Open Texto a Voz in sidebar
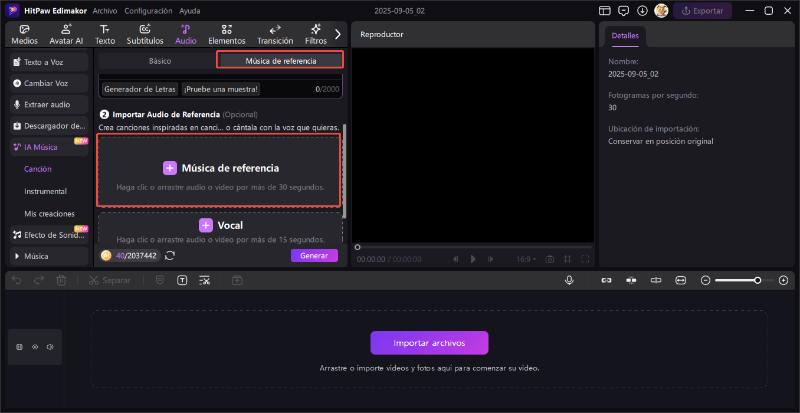The image size is (800, 413). (49, 62)
